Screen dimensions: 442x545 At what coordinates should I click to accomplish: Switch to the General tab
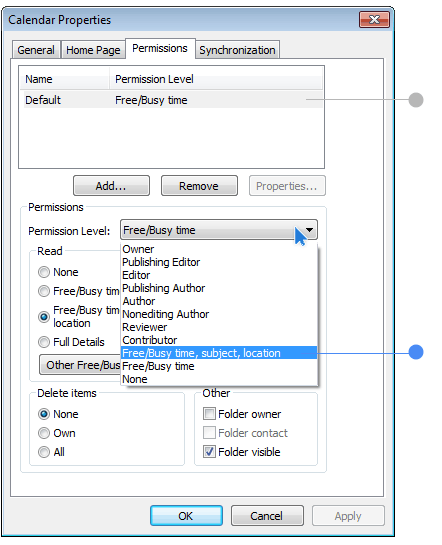(36, 50)
